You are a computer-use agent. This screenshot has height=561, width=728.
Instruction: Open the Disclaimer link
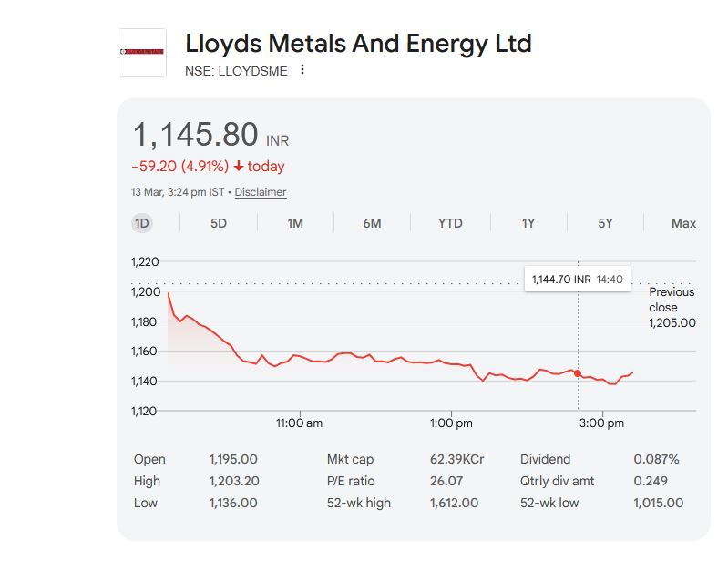[x=261, y=192]
